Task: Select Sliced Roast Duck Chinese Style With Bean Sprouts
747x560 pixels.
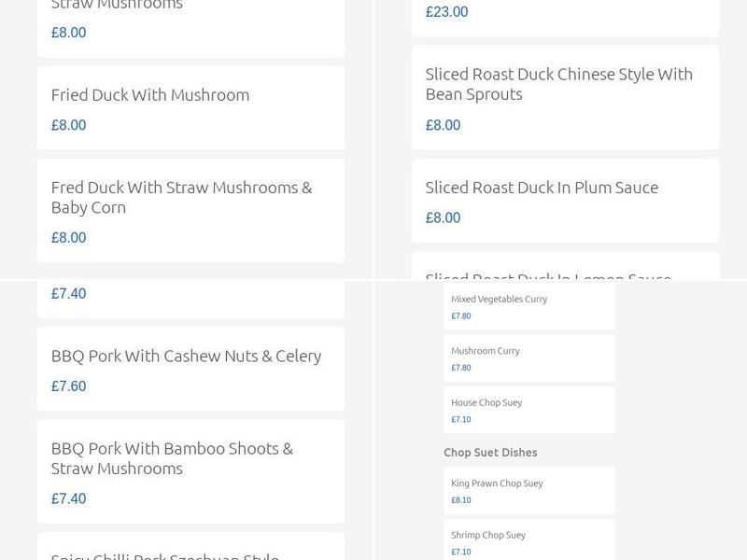Action: [558, 84]
